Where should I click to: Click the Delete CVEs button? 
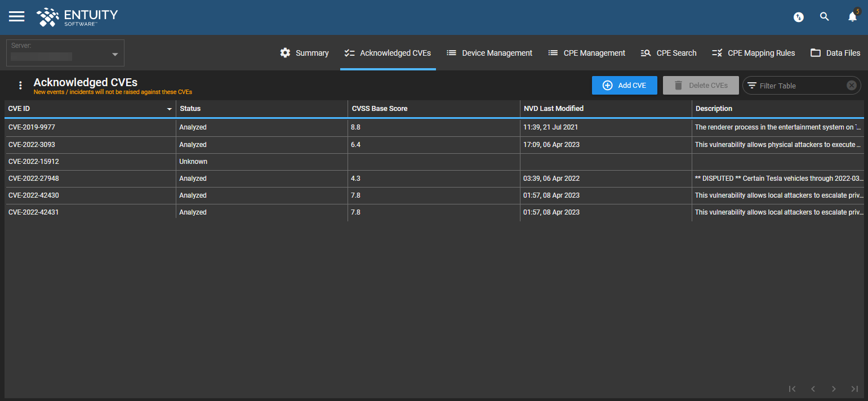701,86
